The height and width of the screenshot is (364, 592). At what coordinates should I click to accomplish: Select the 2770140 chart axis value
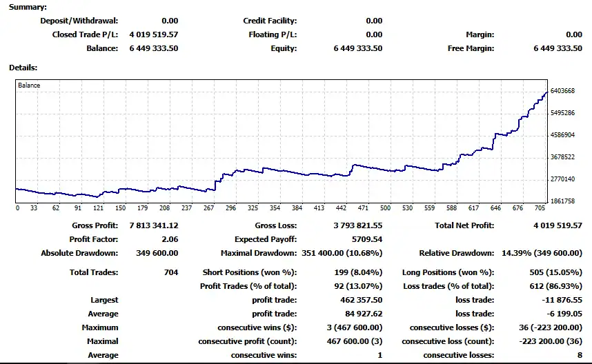[562, 179]
